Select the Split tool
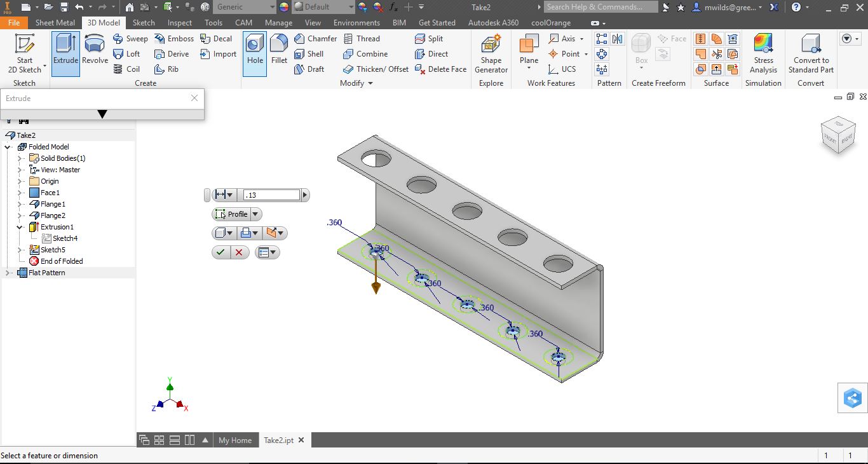Screen dimensions: 868x464 [x=429, y=39]
